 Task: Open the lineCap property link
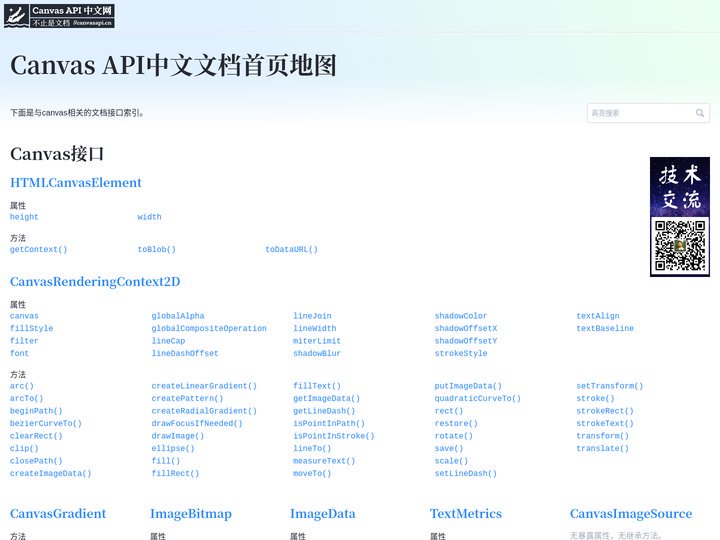tap(168, 341)
